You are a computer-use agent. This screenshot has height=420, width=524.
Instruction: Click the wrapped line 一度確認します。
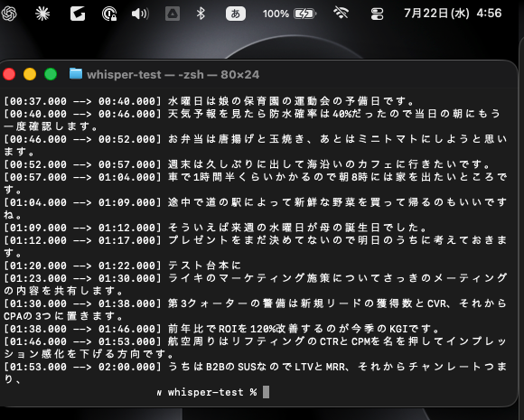click(x=51, y=126)
